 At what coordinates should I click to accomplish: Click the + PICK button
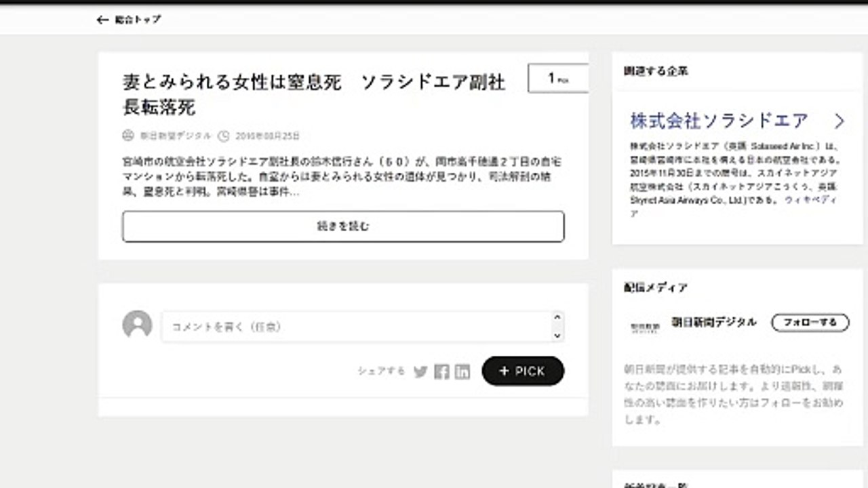coord(523,371)
